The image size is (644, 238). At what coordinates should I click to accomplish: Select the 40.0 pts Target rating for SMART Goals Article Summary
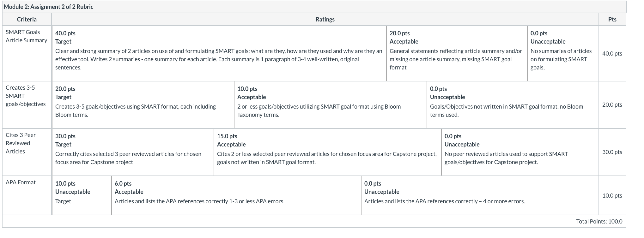tap(219, 53)
